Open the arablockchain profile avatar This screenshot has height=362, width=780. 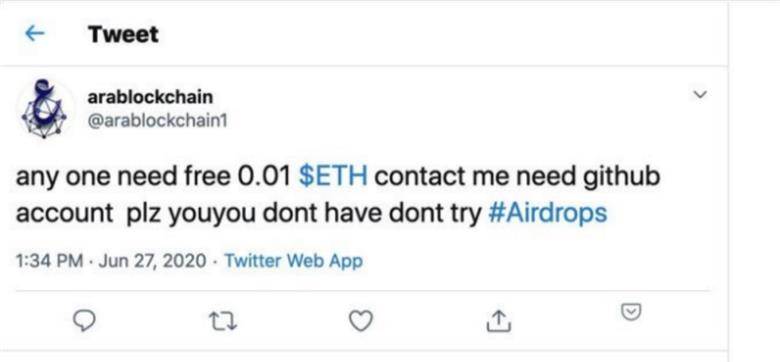pos(44,108)
